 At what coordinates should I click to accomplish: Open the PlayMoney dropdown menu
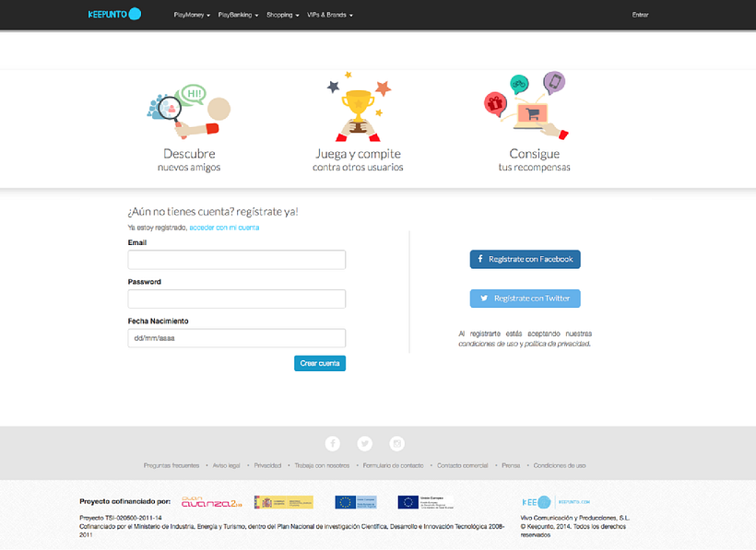tap(192, 15)
